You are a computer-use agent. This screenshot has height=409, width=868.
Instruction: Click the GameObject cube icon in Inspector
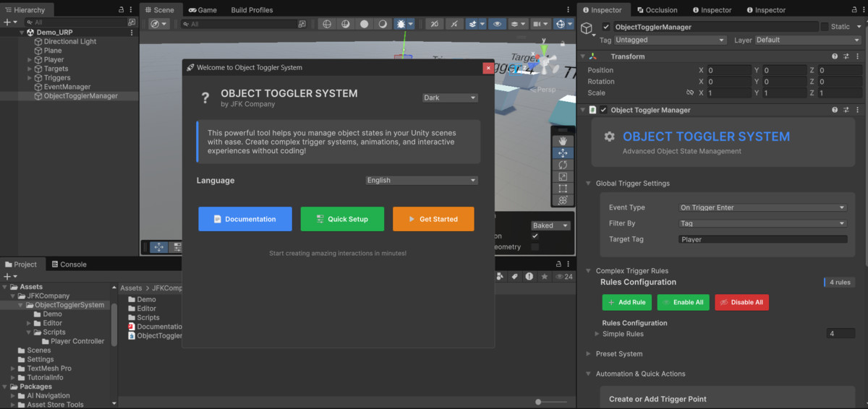(587, 27)
